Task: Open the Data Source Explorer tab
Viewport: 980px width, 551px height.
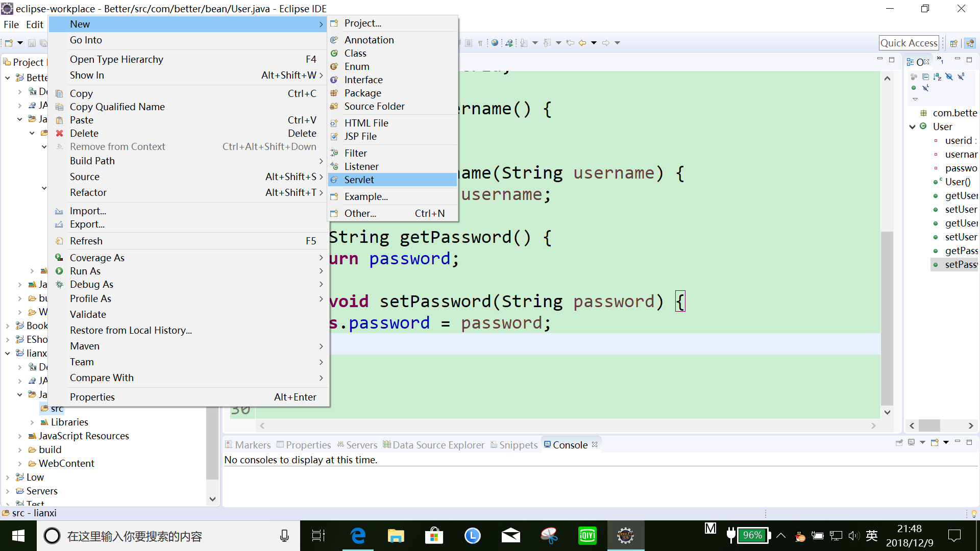Action: [x=438, y=444]
